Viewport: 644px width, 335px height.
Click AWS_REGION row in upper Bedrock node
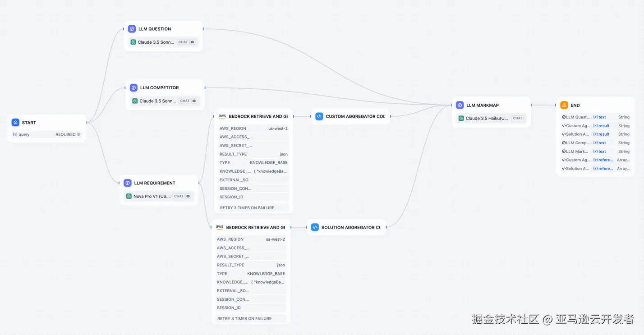[x=253, y=128]
